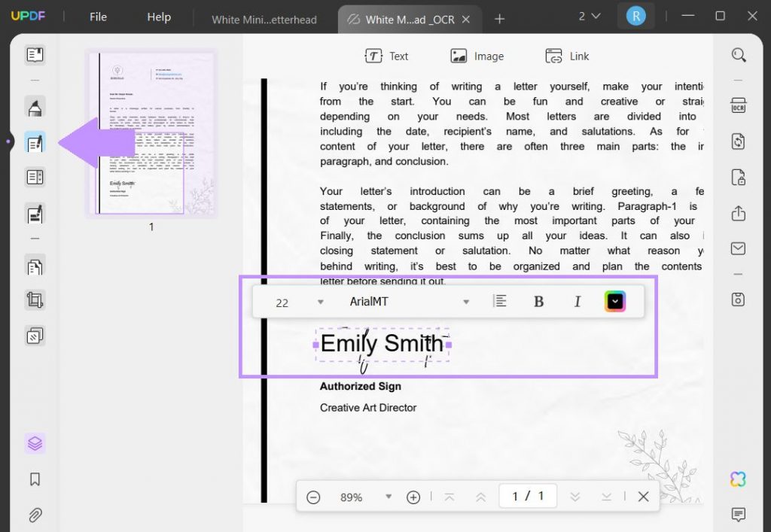771x532 pixels.
Task: Open the text color swatch picker
Action: 615,300
